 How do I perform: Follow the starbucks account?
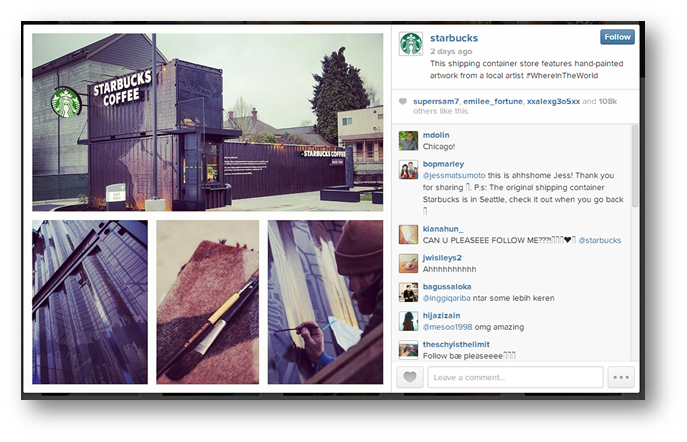[617, 37]
